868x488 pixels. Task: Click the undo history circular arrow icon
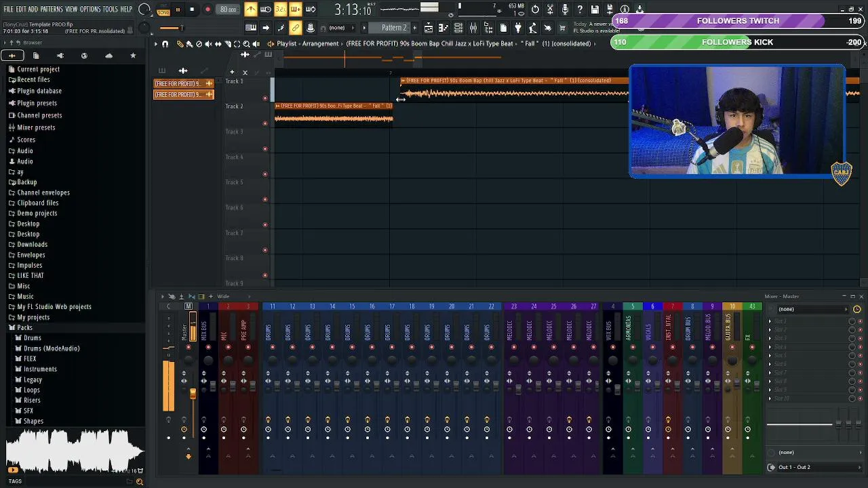click(535, 9)
